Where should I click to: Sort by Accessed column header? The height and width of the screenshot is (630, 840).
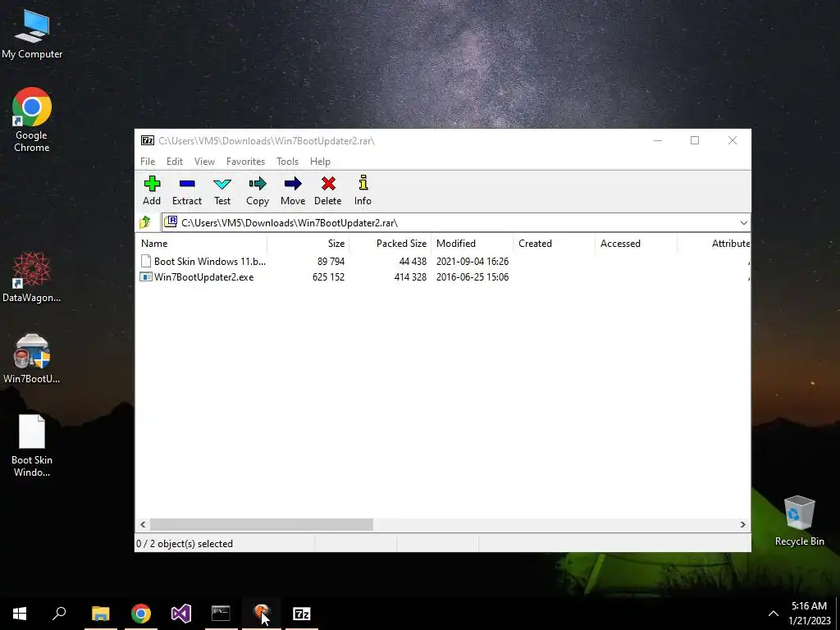pyautogui.click(x=636, y=243)
